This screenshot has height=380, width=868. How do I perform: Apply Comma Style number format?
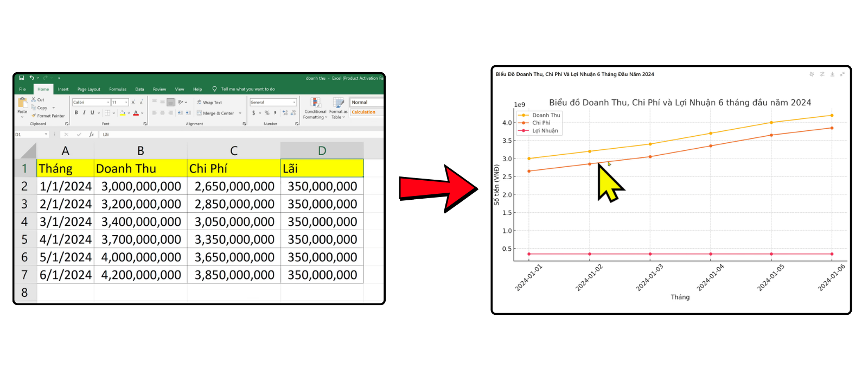(x=275, y=113)
